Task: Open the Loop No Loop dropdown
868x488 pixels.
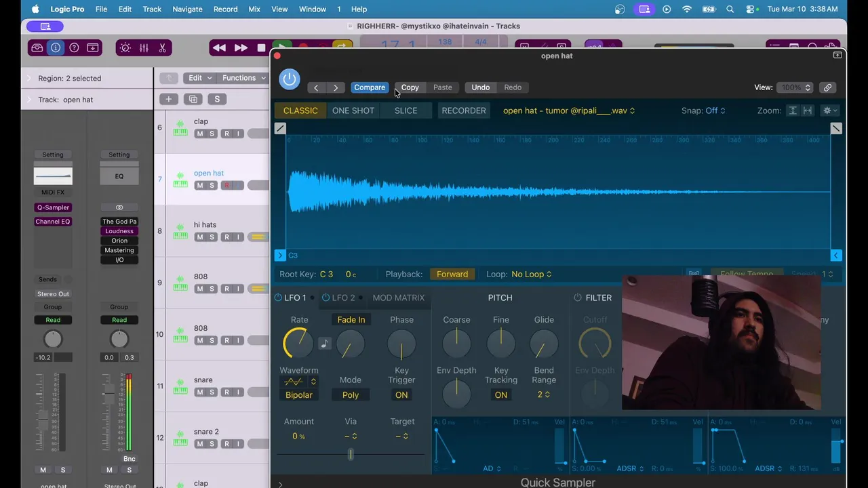Action: tap(532, 274)
